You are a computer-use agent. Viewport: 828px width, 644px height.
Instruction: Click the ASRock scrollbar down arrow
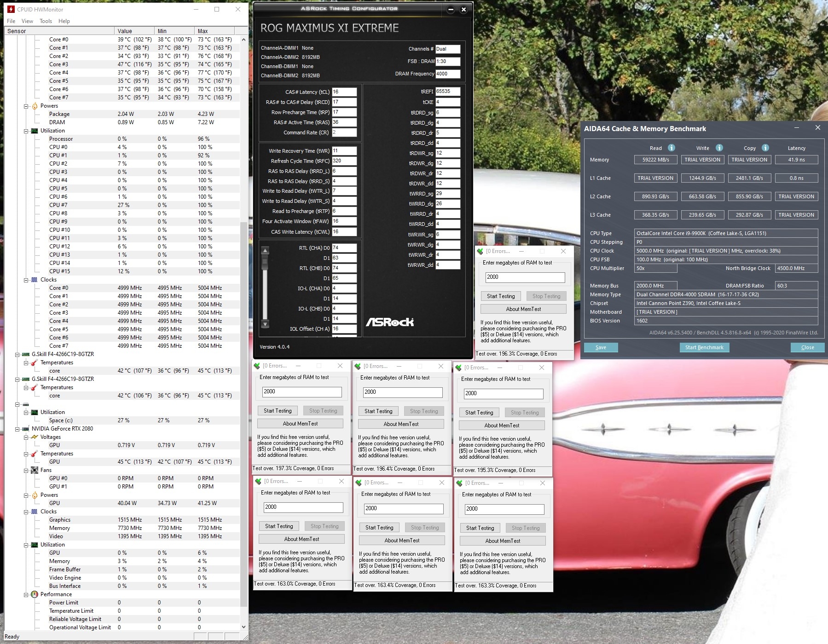[x=265, y=324]
